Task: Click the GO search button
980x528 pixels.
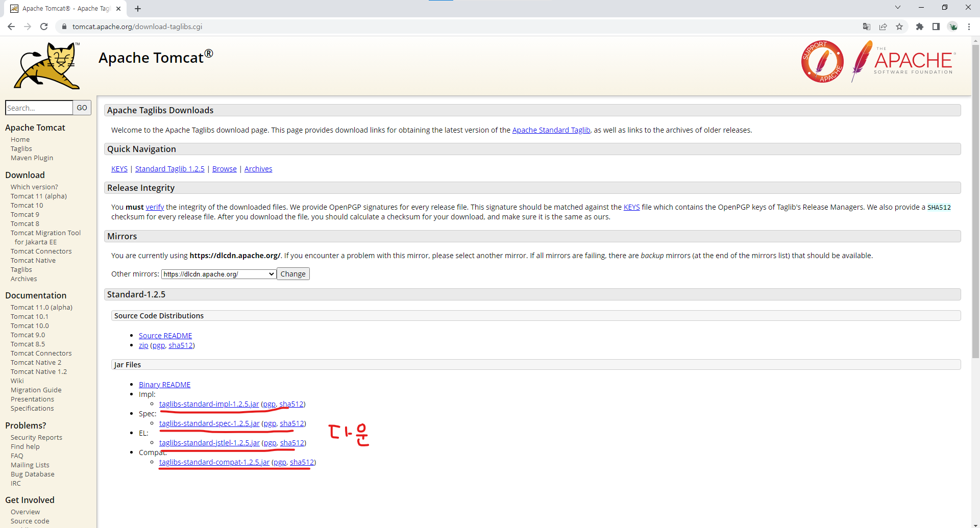Action: 82,108
